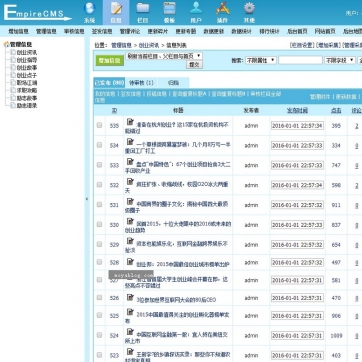362x362 pixels.
Task: Select 励志故事 in the sidebar tree
Action: (27, 98)
